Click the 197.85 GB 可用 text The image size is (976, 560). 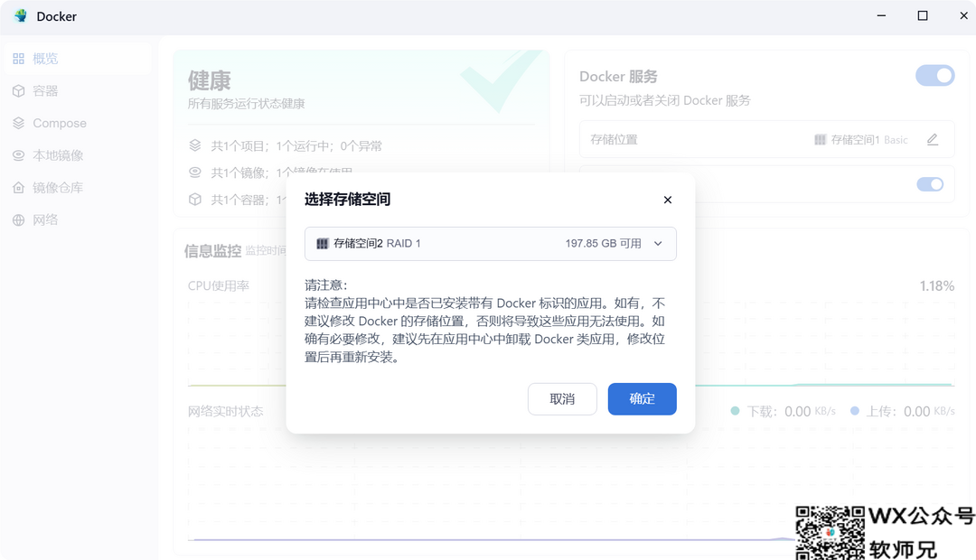(x=603, y=243)
